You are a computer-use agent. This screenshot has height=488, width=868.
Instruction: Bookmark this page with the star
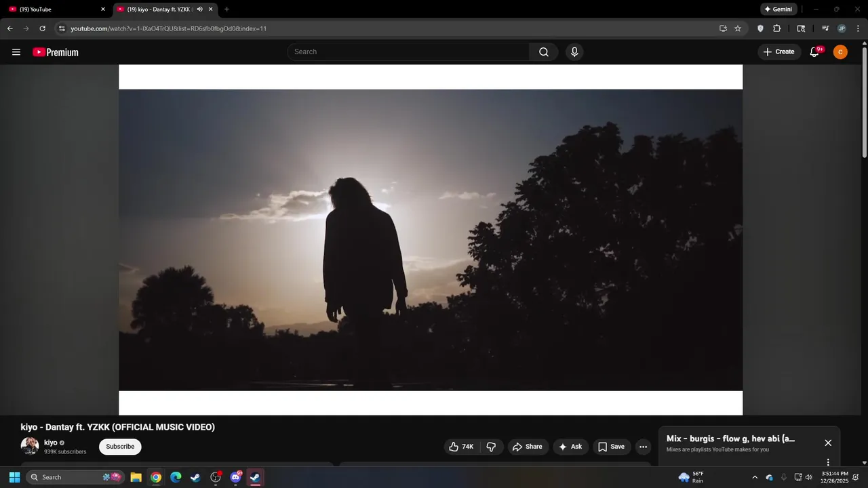(738, 28)
